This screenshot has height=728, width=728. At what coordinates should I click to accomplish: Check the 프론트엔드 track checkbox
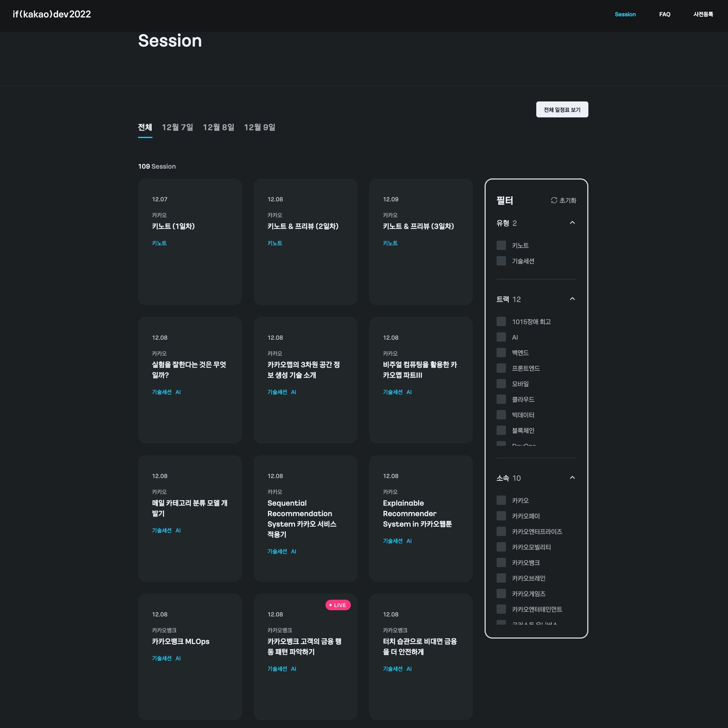click(501, 368)
